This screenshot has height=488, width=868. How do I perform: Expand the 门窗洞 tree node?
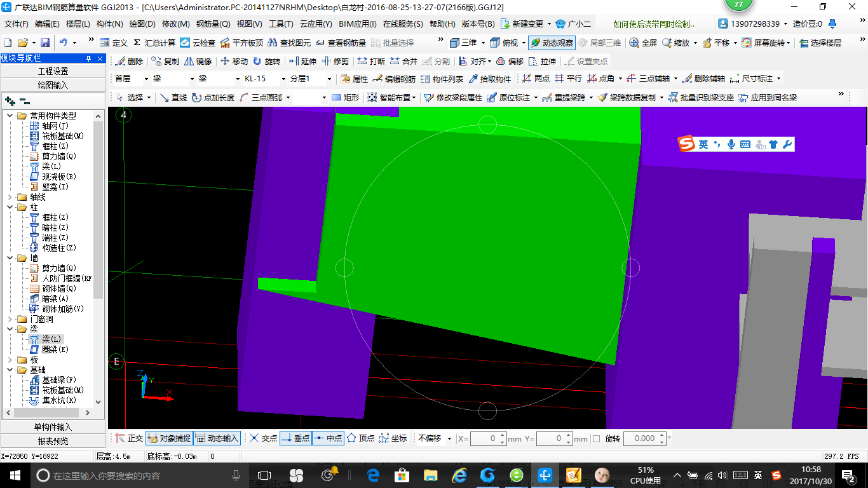pyautogui.click(x=10, y=319)
